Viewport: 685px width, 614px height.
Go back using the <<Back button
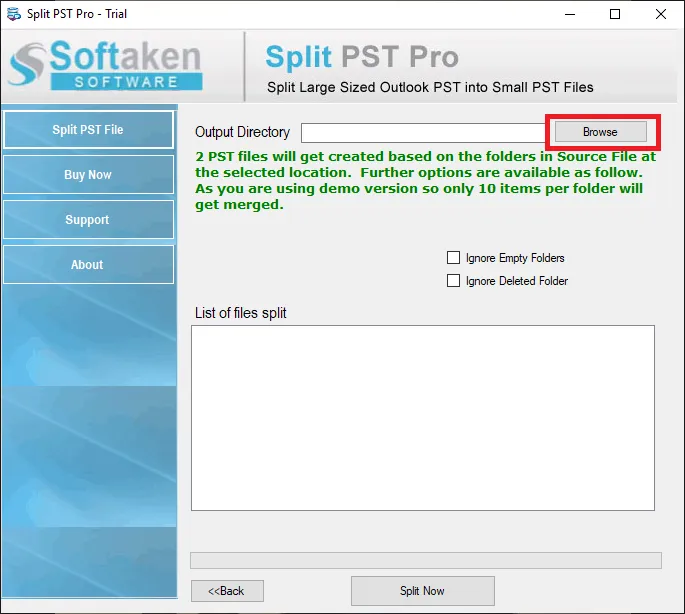[227, 591]
